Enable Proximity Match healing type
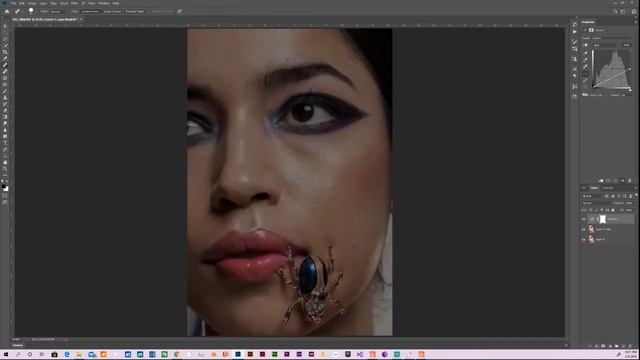Screen dimensions: 640x360 point(135,11)
